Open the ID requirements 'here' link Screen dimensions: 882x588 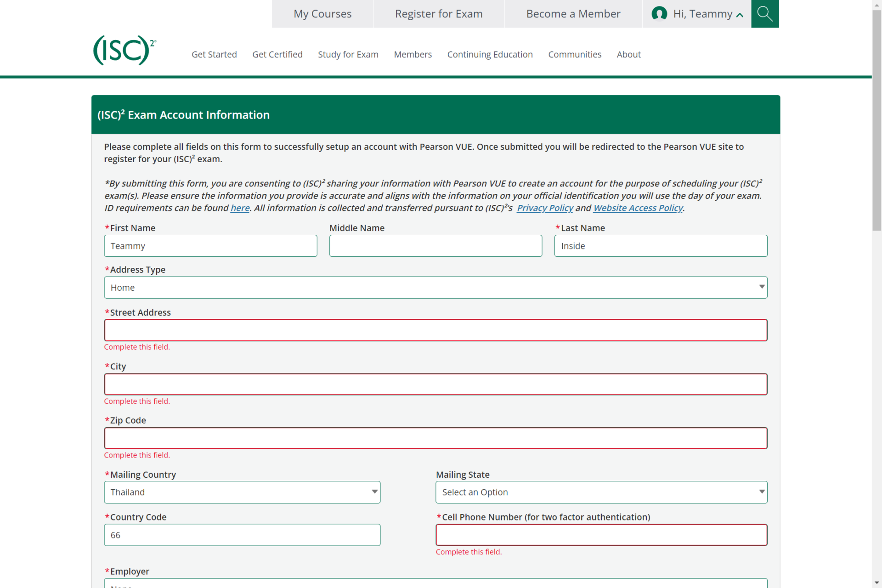click(240, 208)
